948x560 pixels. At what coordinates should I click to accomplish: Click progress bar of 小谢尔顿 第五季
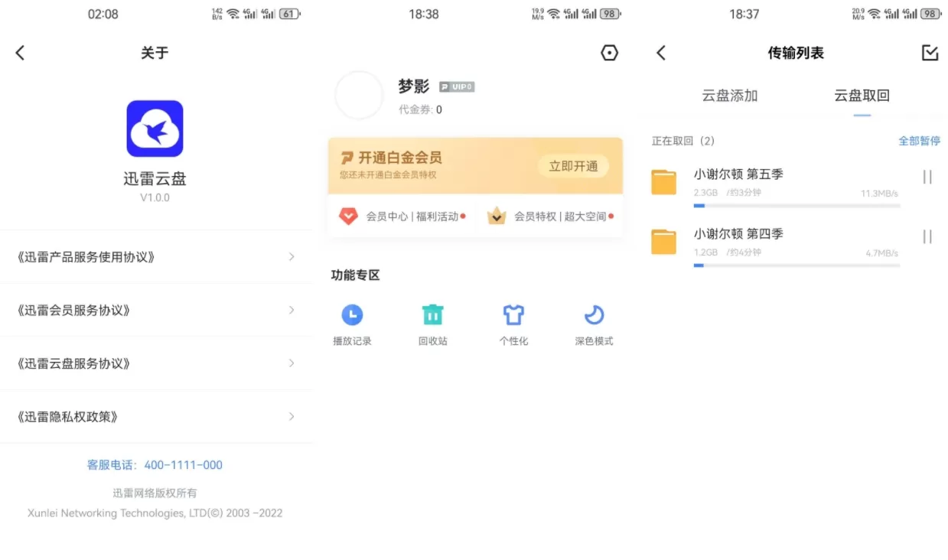pos(797,206)
